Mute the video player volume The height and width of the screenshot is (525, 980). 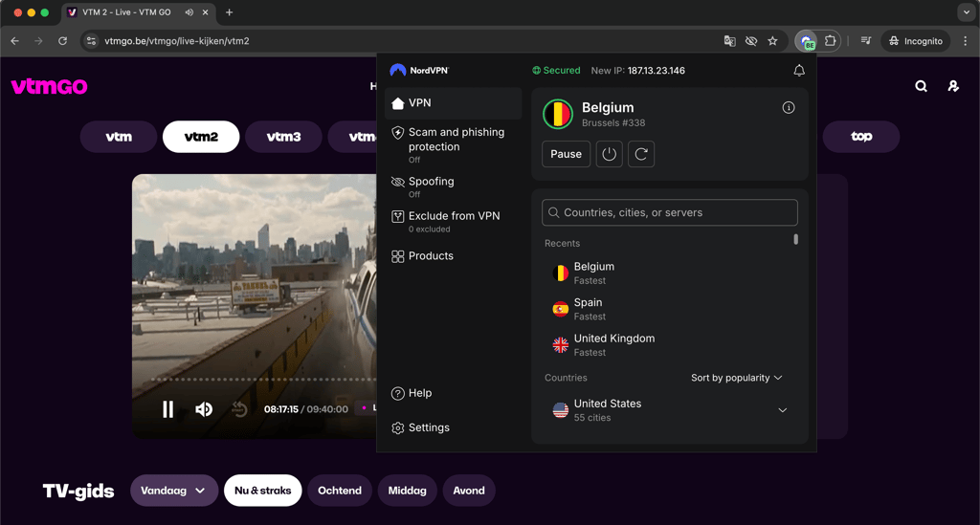(204, 409)
